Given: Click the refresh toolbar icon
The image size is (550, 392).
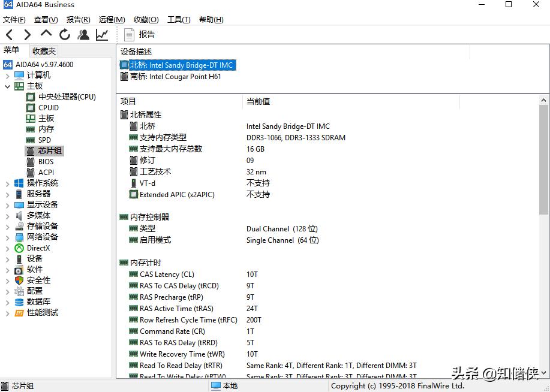Looking at the screenshot, I should 65,34.
